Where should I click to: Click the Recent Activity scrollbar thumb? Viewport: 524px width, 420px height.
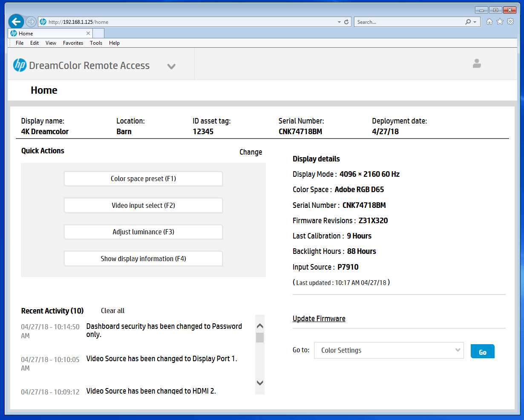click(x=260, y=338)
